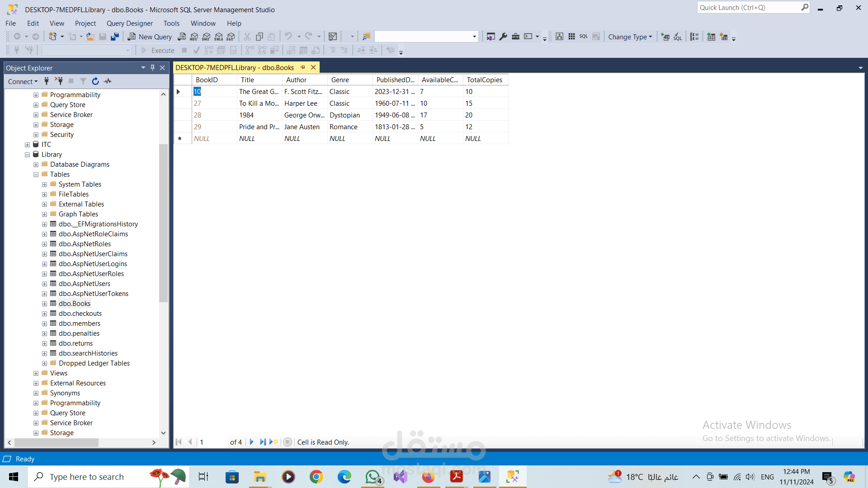
Task: Open the File menu
Action: point(11,23)
